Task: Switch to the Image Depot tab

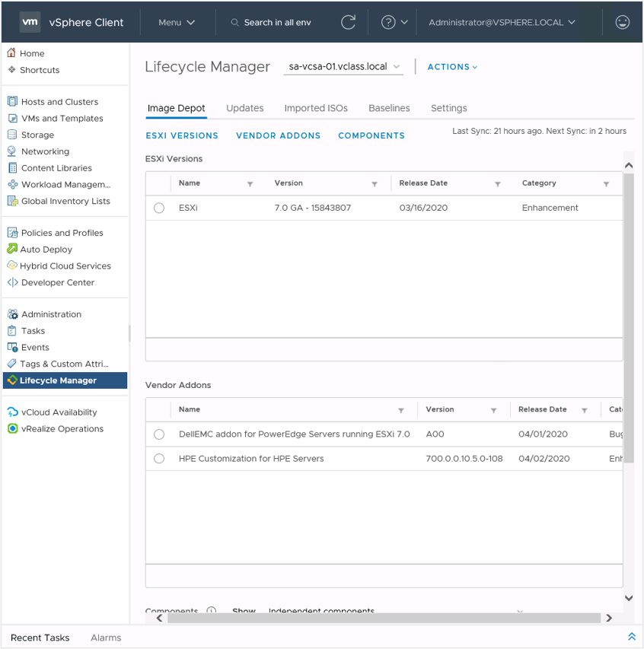Action: [176, 108]
